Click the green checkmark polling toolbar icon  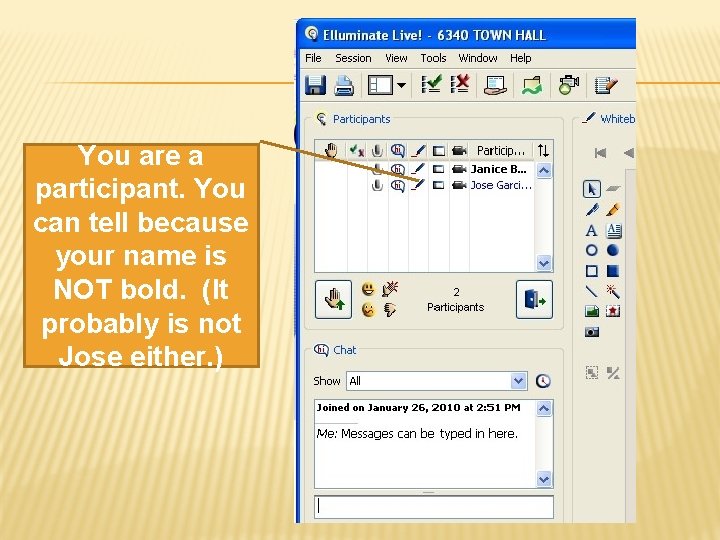(x=432, y=84)
